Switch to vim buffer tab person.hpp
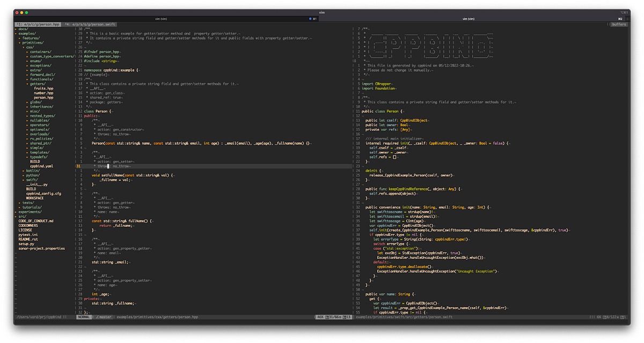644x343 pixels. pyautogui.click(x=38, y=24)
